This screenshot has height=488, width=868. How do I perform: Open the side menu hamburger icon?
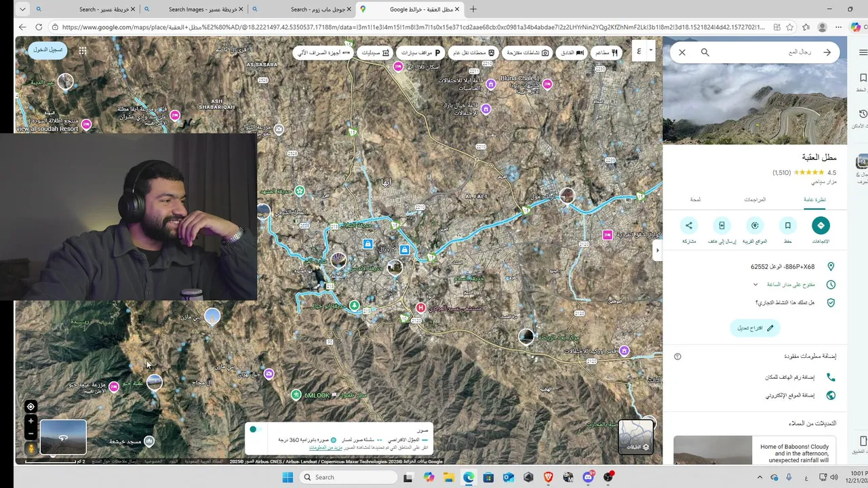tap(863, 52)
